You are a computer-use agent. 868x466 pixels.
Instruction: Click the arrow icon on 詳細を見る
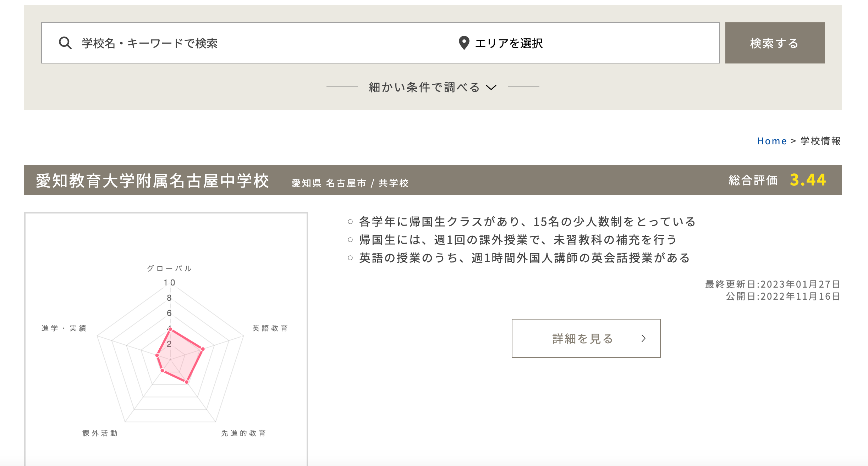(643, 339)
